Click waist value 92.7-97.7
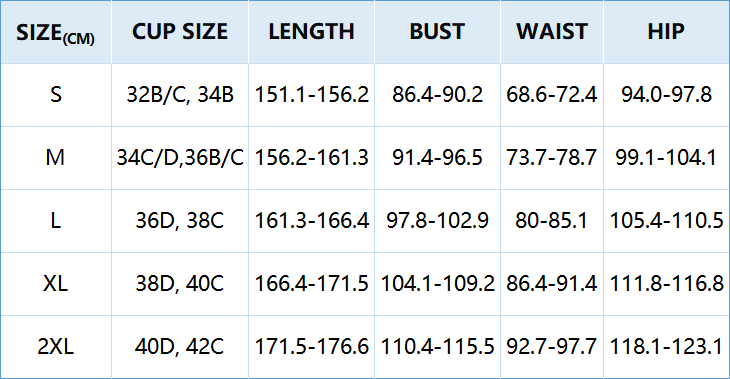The height and width of the screenshot is (379, 730). tap(552, 347)
